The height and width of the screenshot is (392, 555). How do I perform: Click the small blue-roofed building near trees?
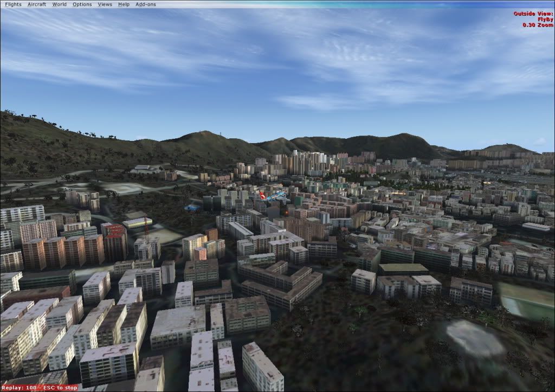point(191,208)
